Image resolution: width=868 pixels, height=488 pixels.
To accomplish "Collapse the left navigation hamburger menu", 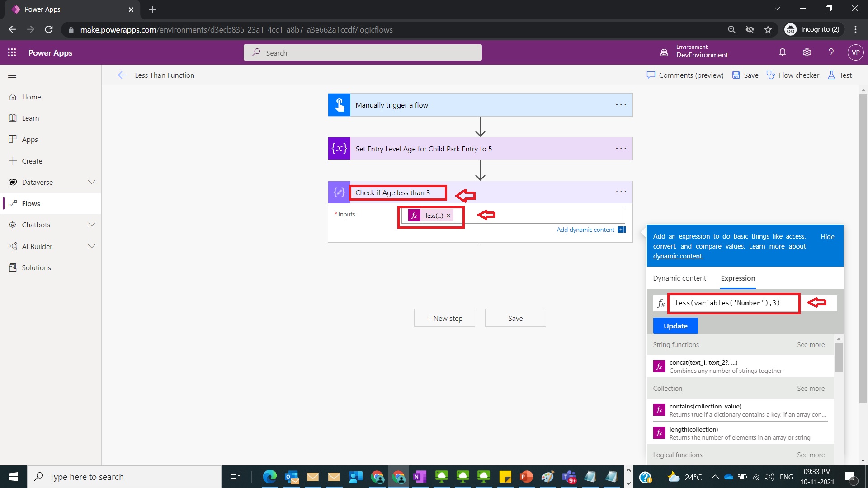I will [12, 75].
